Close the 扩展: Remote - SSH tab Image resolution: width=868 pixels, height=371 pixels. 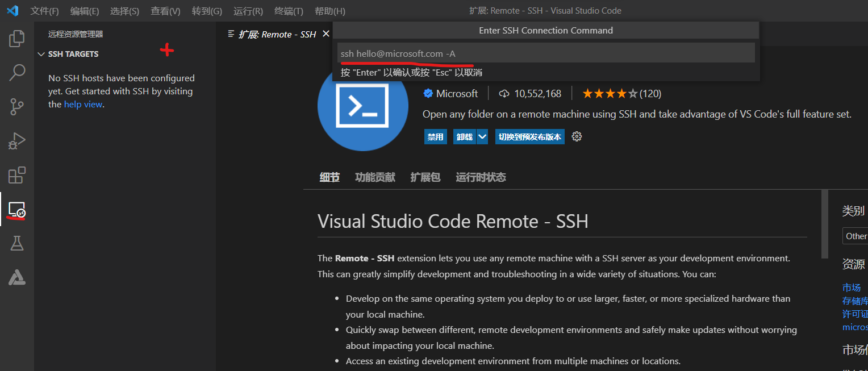pos(325,34)
